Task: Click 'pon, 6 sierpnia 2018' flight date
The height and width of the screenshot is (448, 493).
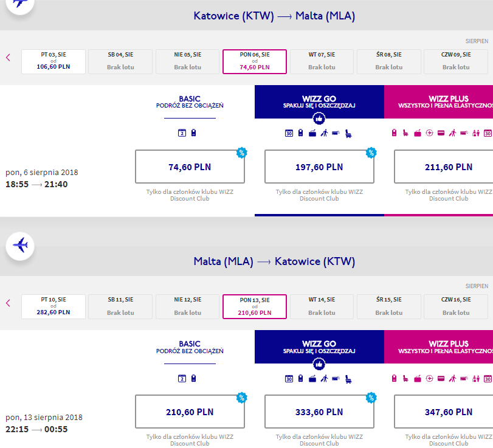Action: (x=42, y=173)
